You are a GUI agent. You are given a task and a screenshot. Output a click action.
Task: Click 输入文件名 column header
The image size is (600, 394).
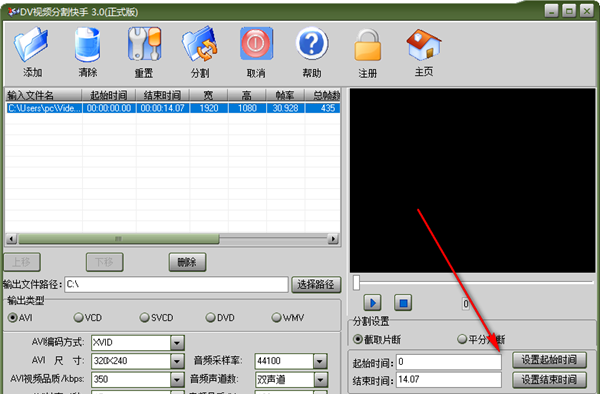click(43, 95)
